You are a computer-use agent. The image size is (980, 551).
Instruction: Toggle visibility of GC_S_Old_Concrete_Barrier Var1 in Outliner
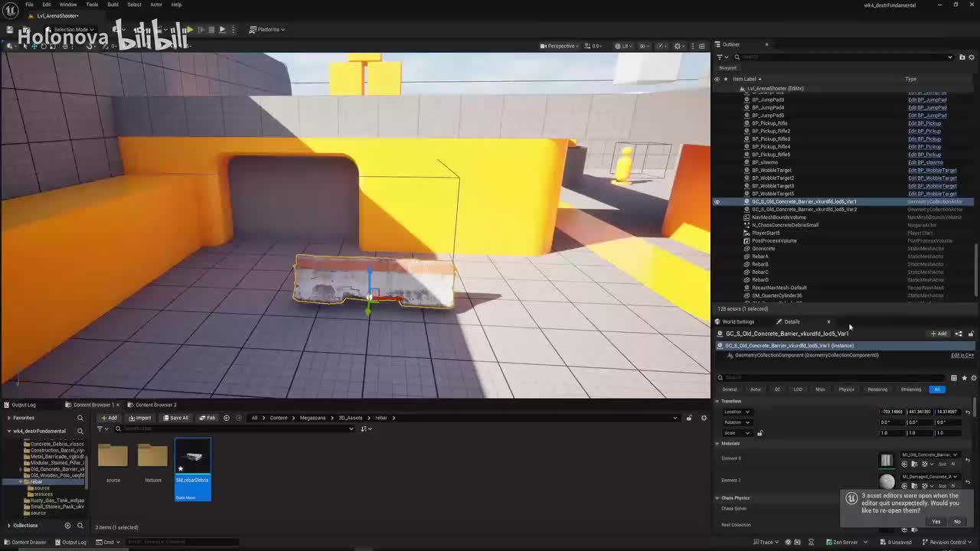717,202
